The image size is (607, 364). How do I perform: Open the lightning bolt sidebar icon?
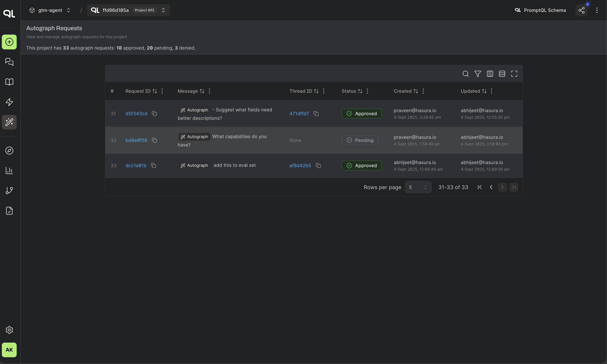click(x=9, y=102)
